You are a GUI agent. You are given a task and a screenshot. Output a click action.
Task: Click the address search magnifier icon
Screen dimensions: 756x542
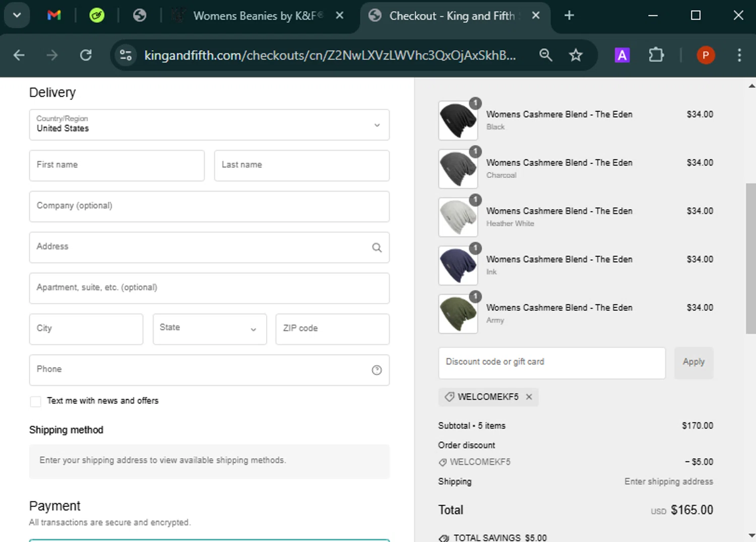376,247
